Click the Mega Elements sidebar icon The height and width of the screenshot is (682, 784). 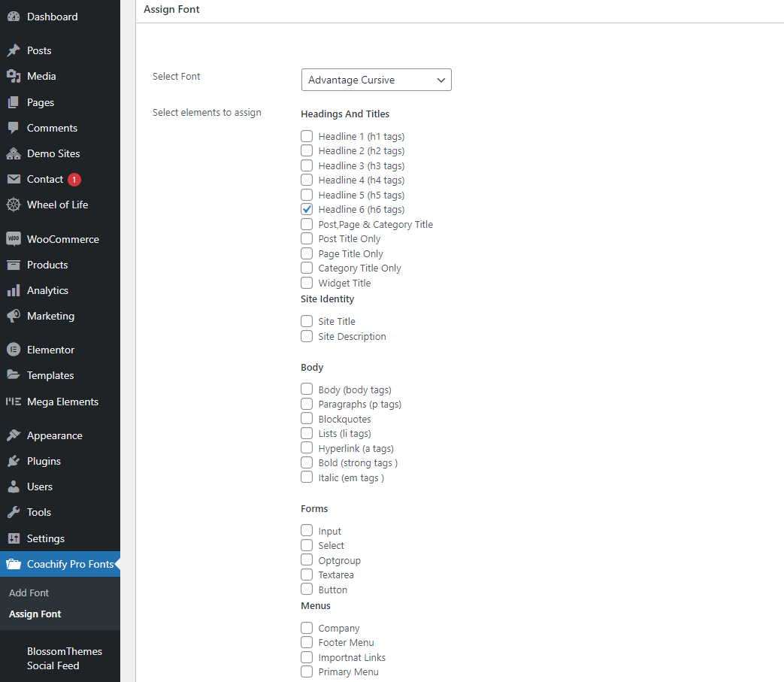(x=15, y=402)
